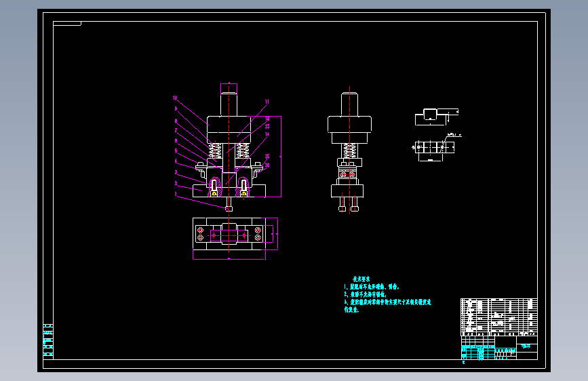Click part callout number 11
Screen dimensions: 588x381
pos(267,102)
